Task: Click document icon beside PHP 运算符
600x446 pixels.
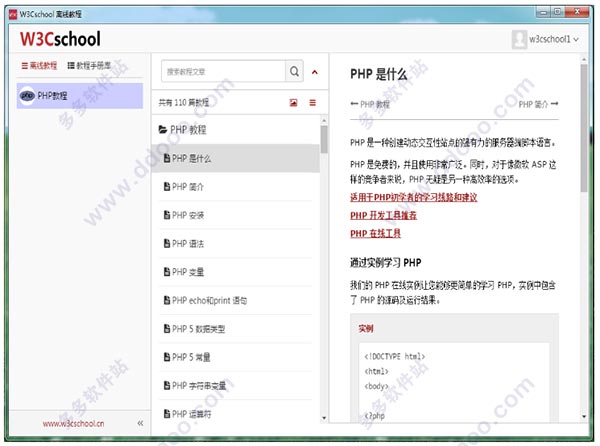Action: coord(167,413)
